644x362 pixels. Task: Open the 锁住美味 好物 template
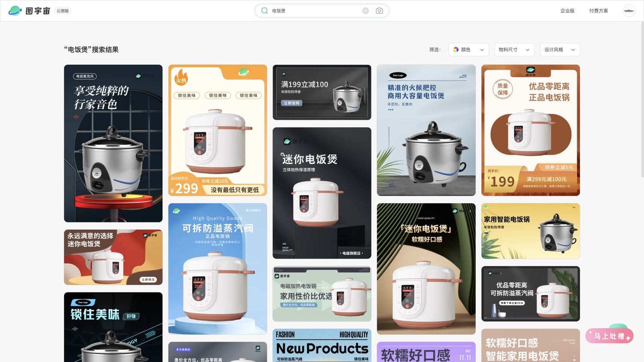pos(113,327)
